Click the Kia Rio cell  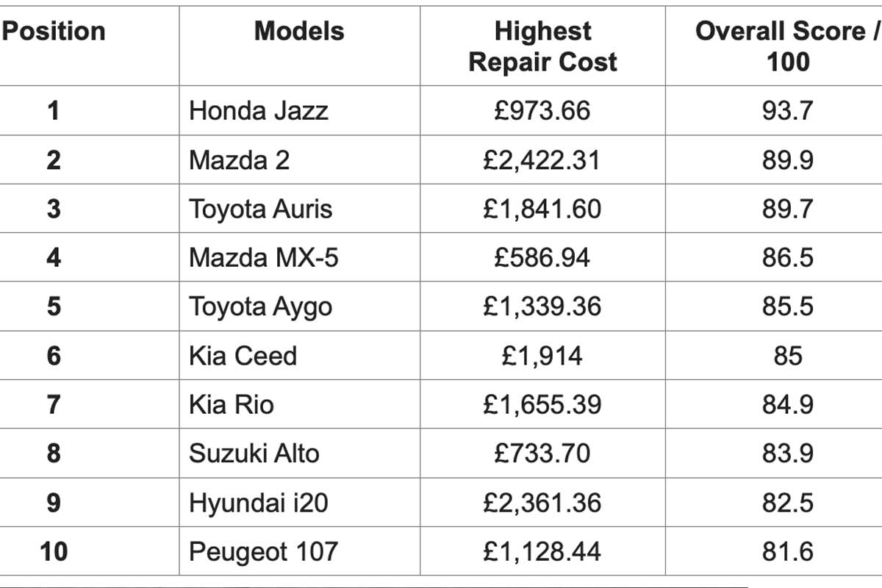(x=231, y=405)
